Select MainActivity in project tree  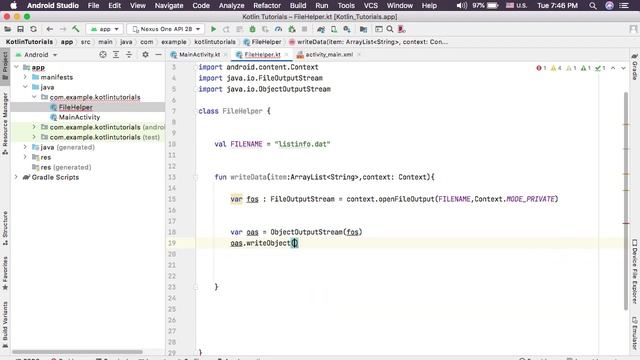tap(79, 117)
